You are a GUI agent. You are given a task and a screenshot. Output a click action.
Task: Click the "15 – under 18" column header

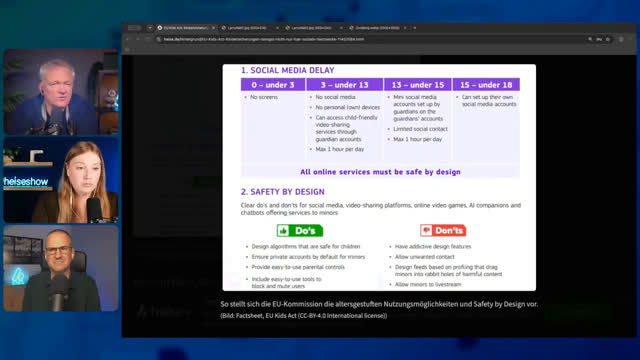[x=486, y=84]
